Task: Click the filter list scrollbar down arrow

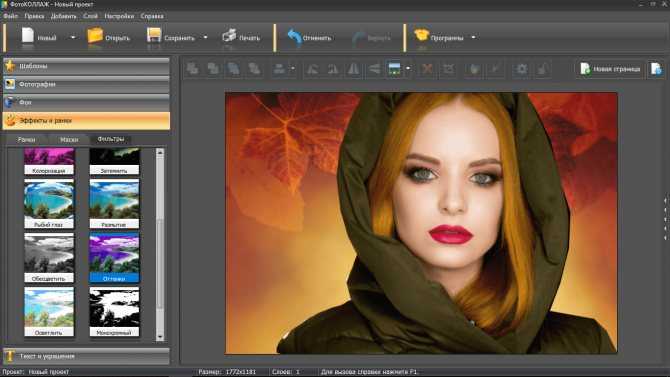Action: [160, 337]
